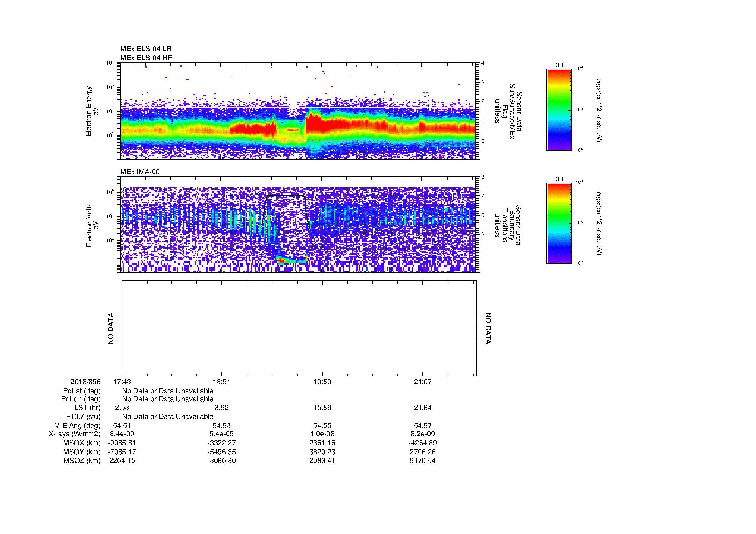Click the MSOZ value '9170.54'
This screenshot has height=534, width=756.
423,461
